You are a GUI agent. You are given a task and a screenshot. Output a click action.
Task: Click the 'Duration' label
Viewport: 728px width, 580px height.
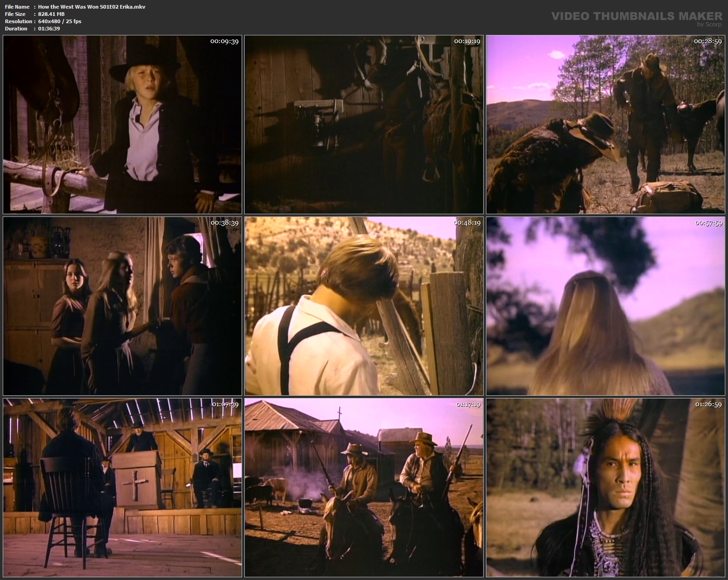click(16, 29)
